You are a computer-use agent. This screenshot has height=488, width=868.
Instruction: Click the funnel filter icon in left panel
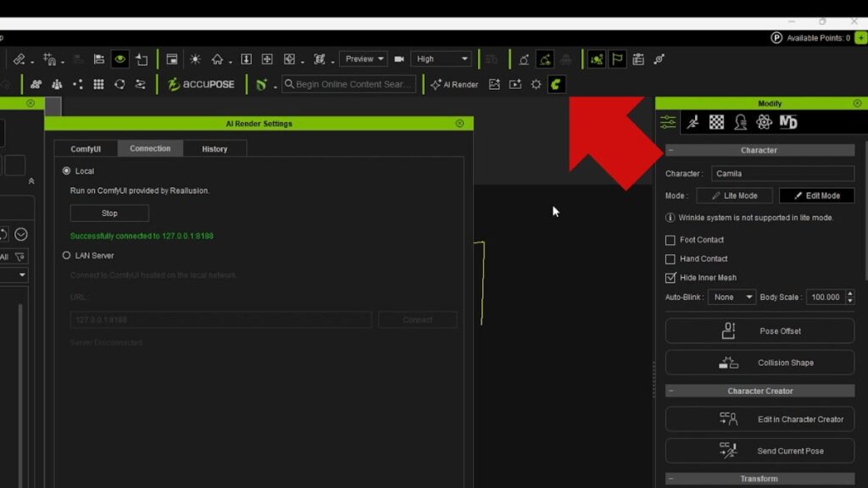[20, 257]
